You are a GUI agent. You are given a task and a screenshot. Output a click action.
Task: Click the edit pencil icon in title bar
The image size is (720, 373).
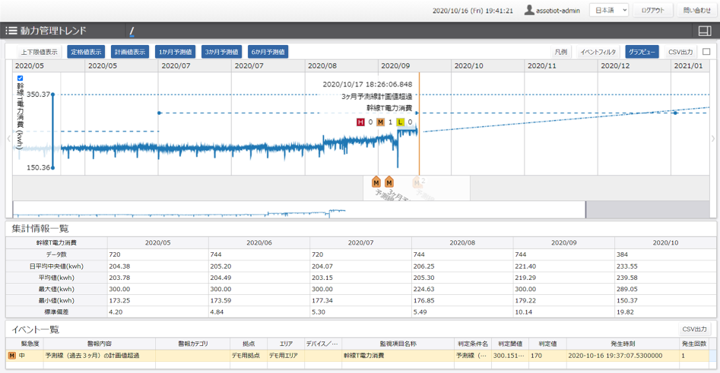(132, 32)
